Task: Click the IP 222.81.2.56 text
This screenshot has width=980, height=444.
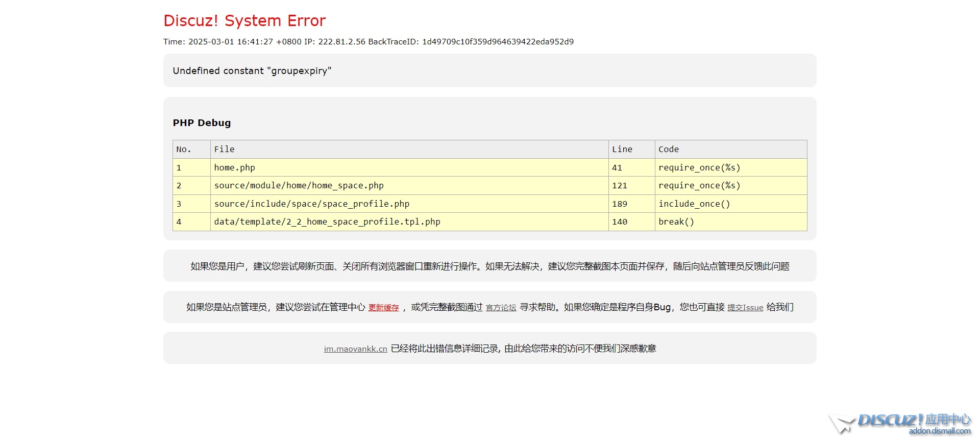Action: click(x=335, y=42)
